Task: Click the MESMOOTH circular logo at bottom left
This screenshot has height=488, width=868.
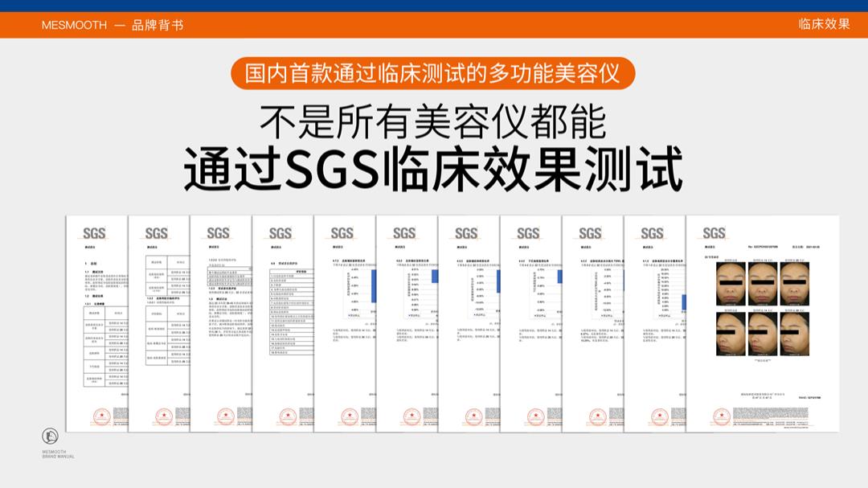Action: pyautogui.click(x=50, y=437)
